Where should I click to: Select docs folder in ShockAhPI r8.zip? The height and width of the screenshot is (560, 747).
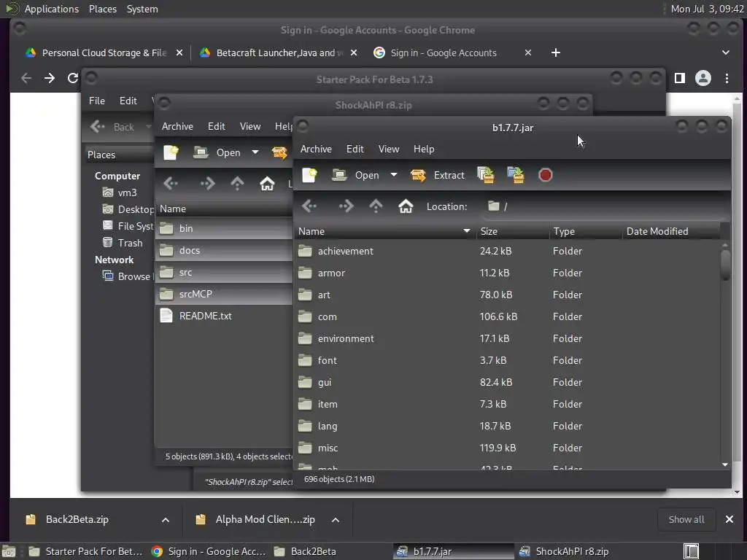click(224, 251)
